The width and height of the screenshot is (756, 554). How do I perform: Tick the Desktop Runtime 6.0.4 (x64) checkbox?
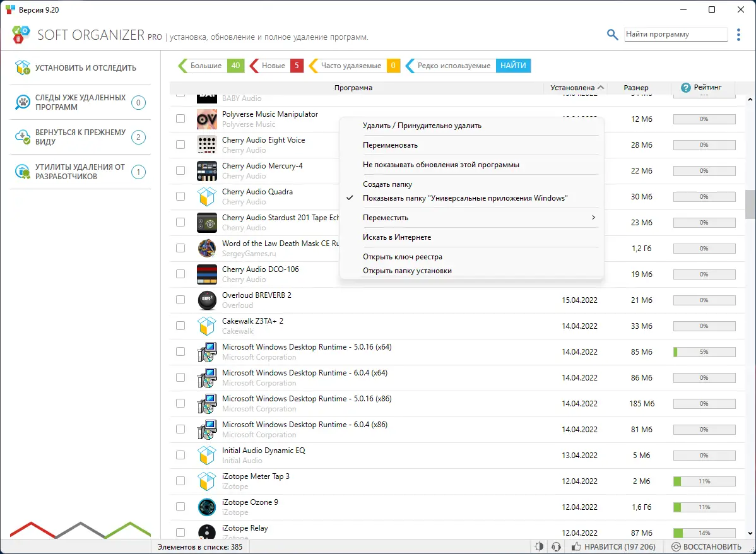[x=180, y=377]
